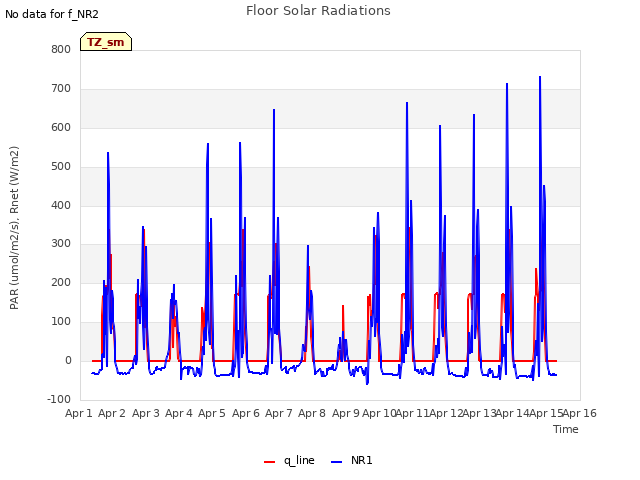Click the -100 y-axis tick label
Viewport: 640px width, 480px height.
point(59,399)
